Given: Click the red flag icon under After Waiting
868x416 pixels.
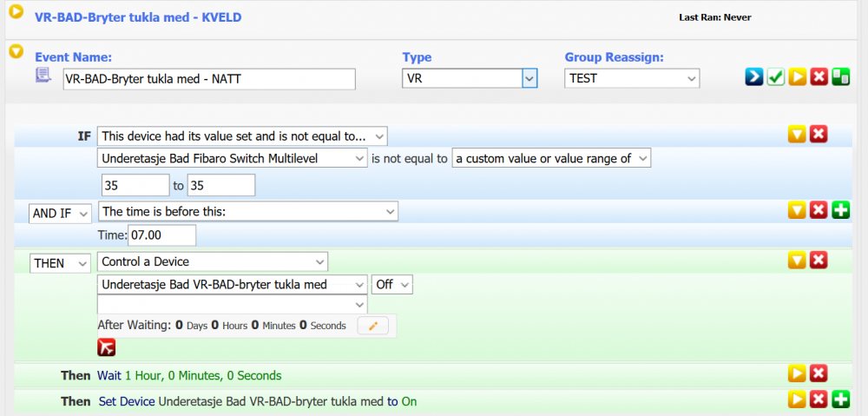Looking at the screenshot, I should (x=107, y=347).
